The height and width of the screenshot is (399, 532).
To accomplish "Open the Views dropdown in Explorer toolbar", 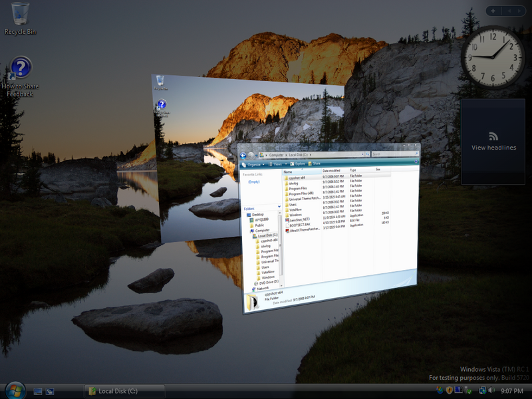I will tap(278, 164).
